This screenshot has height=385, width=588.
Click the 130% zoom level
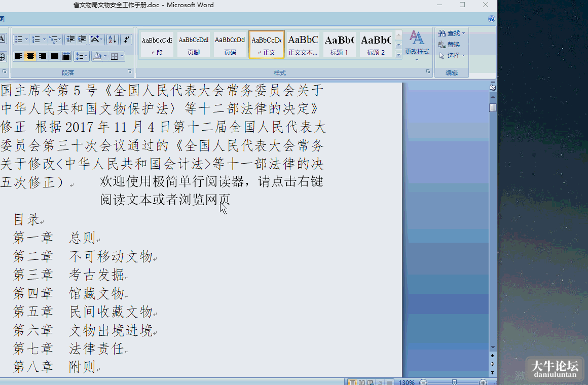[x=407, y=382]
